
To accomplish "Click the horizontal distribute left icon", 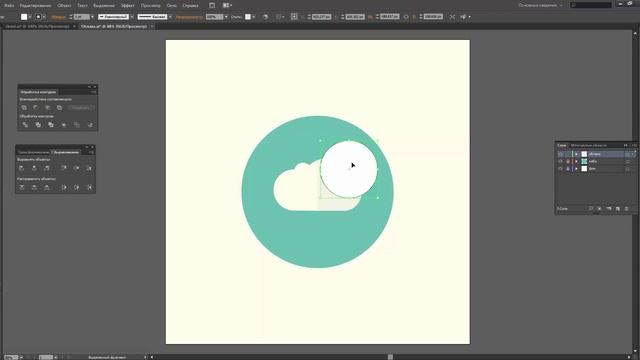I will coord(64,187).
